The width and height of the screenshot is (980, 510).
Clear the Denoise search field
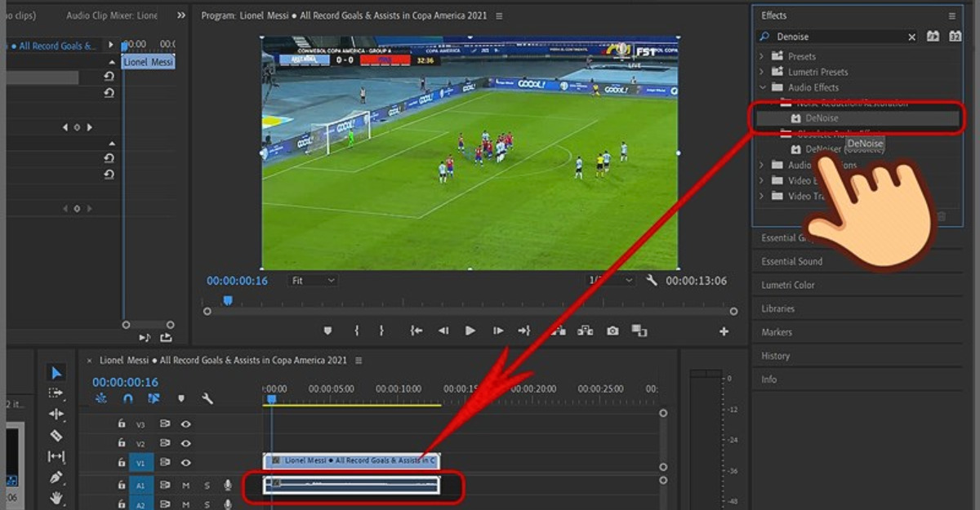(x=912, y=37)
